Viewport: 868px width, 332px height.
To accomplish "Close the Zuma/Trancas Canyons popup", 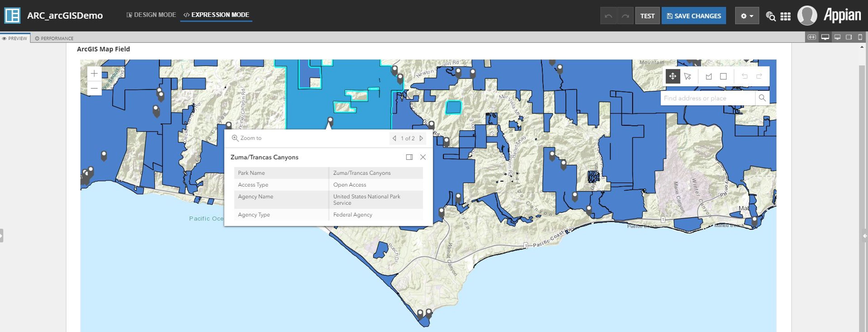I will 423,157.
